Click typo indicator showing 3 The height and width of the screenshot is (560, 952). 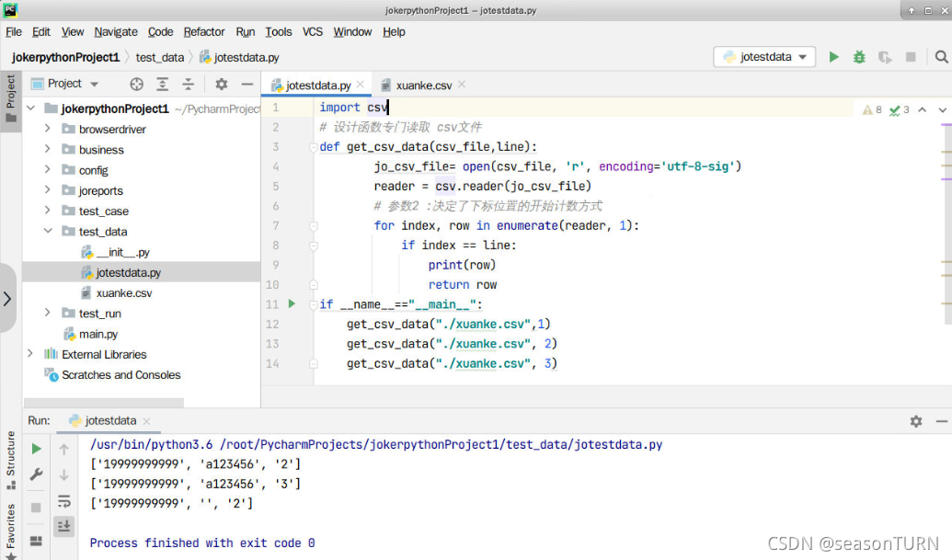click(x=900, y=109)
